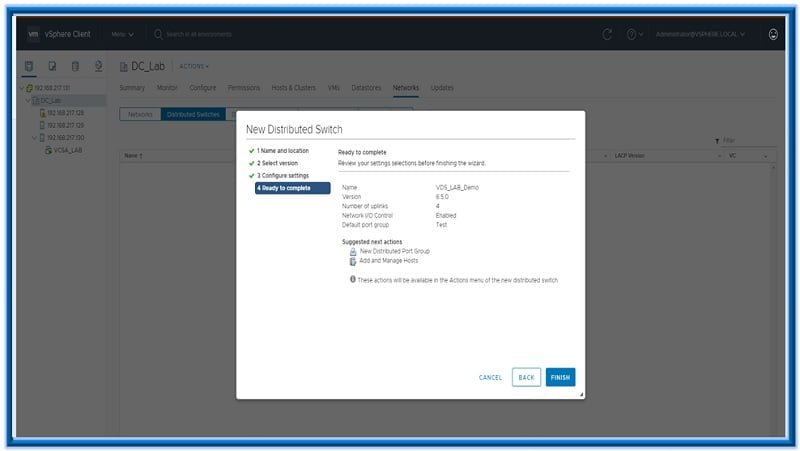Open the Hosts and Clusters inventory icon
800x451 pixels.
(x=28, y=66)
